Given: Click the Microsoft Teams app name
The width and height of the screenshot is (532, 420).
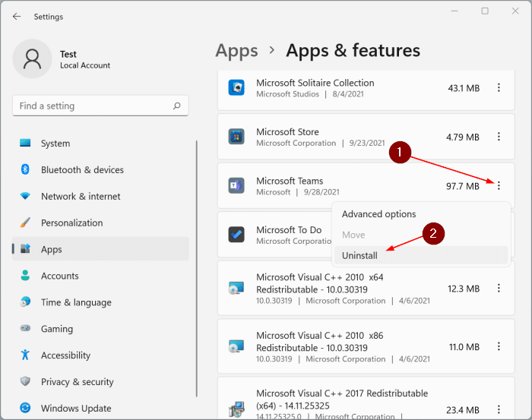Looking at the screenshot, I should [290, 181].
